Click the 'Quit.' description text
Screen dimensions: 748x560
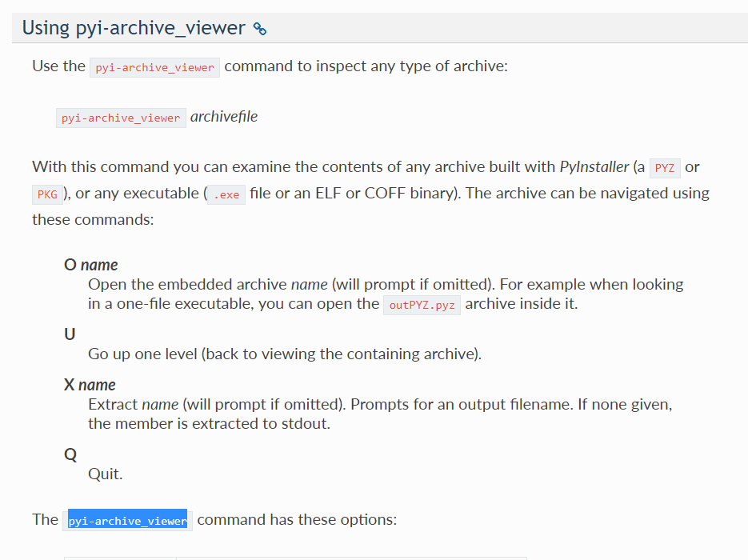click(106, 474)
